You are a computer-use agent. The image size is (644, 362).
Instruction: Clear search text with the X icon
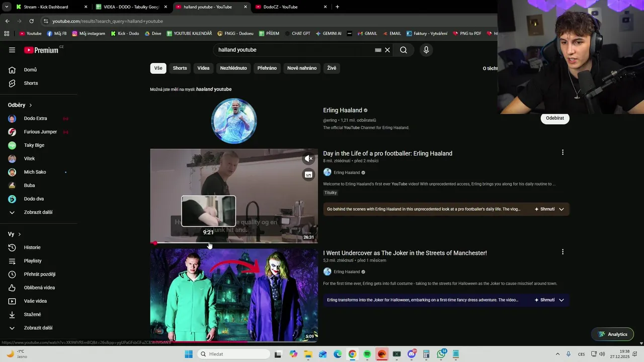pyautogui.click(x=387, y=50)
